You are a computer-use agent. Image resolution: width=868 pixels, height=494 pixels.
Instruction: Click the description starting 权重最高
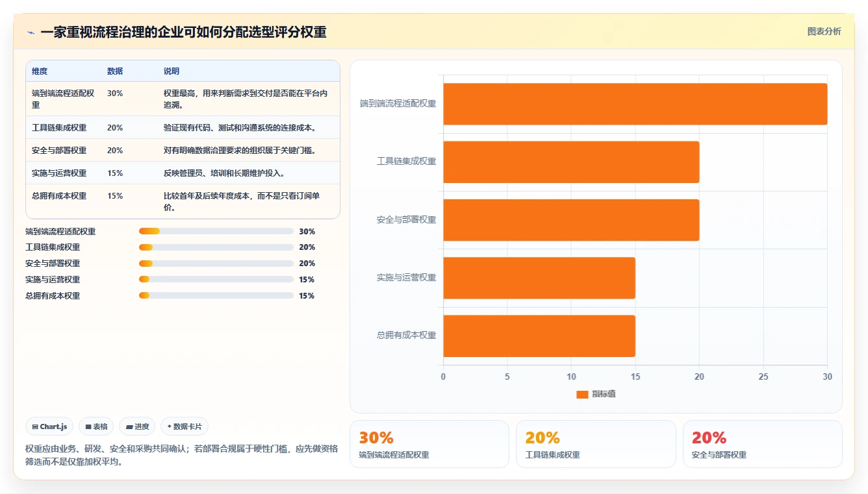tap(246, 99)
